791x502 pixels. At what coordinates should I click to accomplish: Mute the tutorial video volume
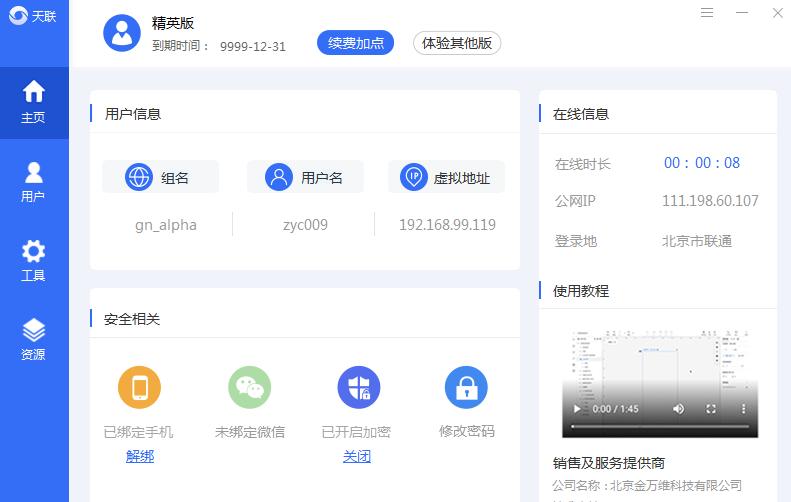pos(679,409)
